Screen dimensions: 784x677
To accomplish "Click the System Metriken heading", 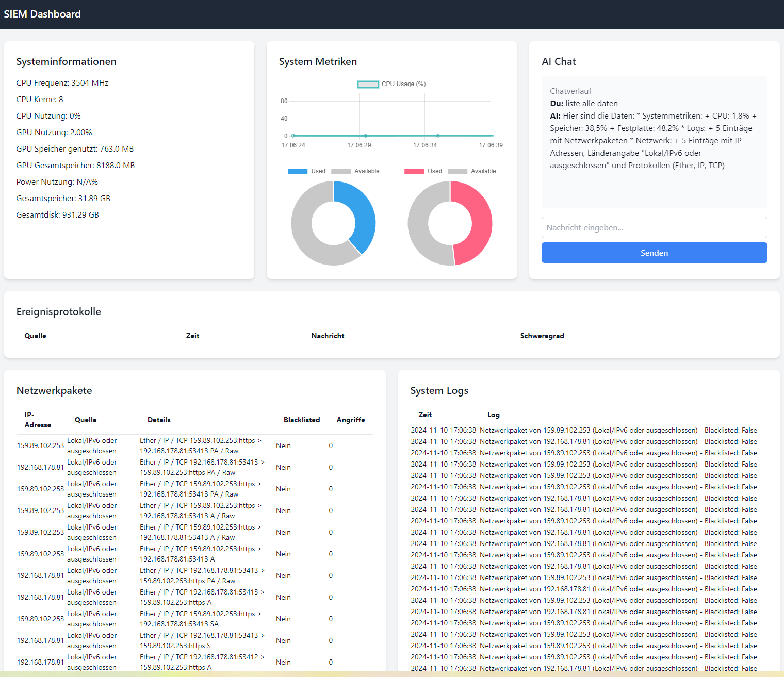I will (x=318, y=61).
